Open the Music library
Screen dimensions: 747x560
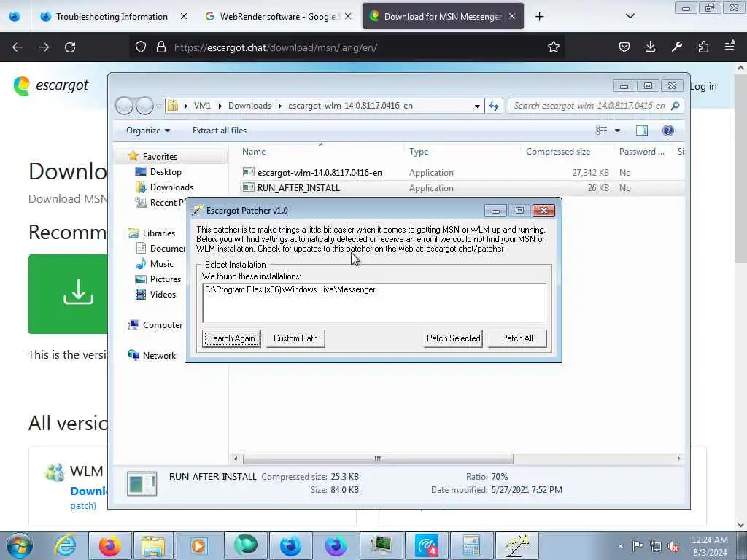161,264
